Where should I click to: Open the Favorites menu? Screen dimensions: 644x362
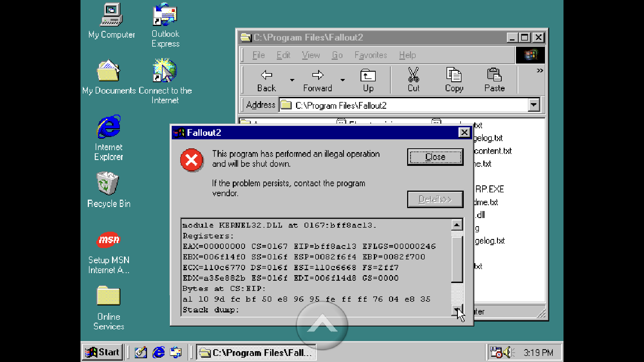point(371,55)
